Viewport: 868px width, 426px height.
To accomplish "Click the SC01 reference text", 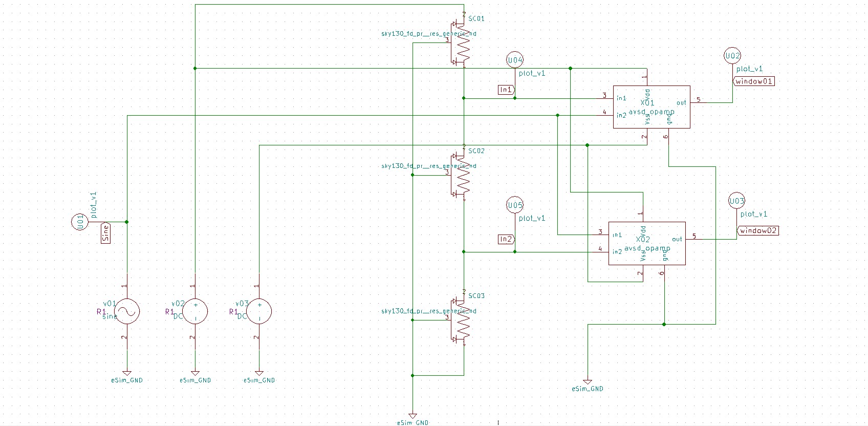I will pos(476,18).
